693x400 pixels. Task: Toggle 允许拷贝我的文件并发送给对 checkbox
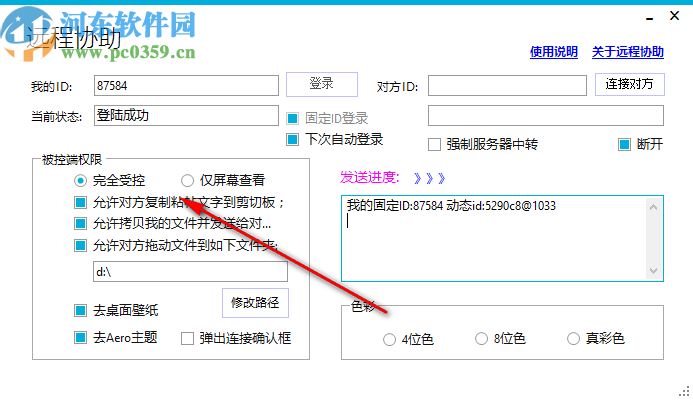click(80, 223)
